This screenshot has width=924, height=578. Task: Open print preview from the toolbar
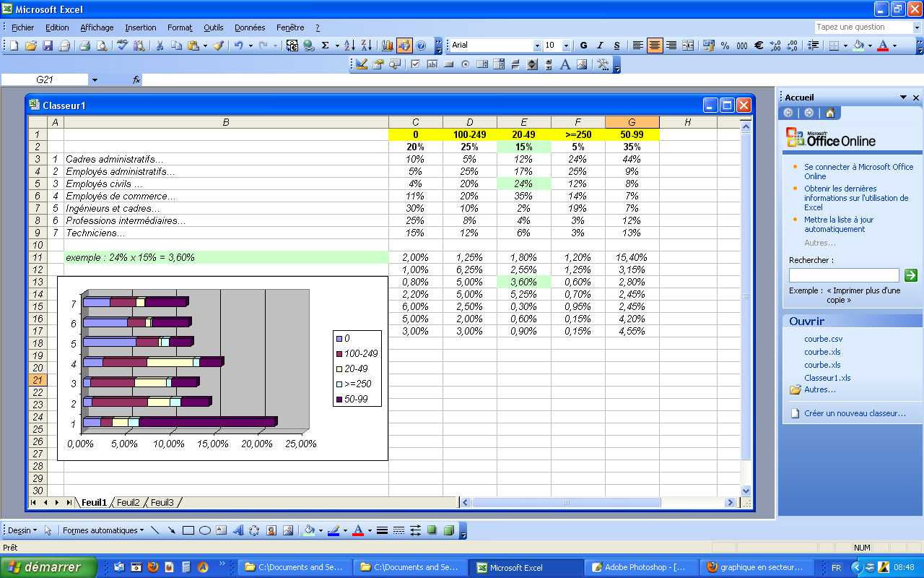tap(102, 46)
